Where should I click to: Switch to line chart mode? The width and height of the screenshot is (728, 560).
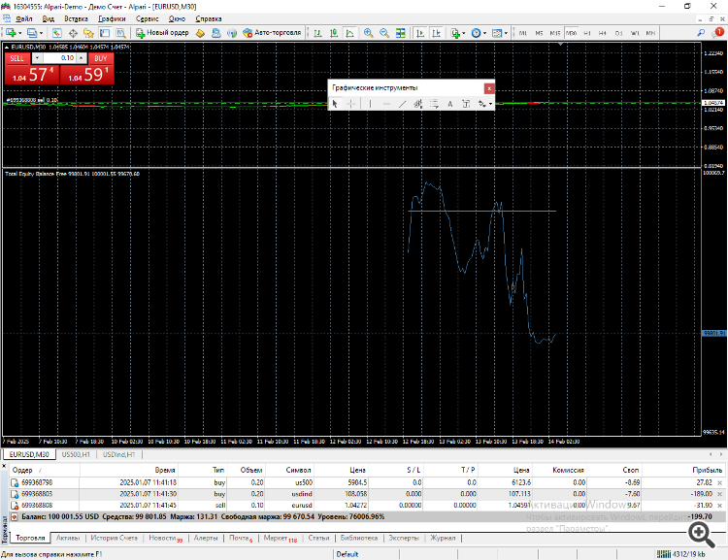[x=349, y=33]
